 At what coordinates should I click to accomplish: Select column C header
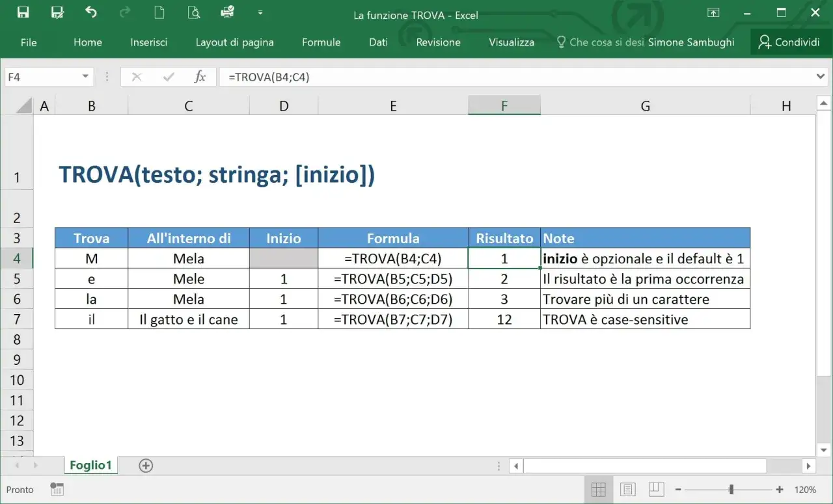189,106
